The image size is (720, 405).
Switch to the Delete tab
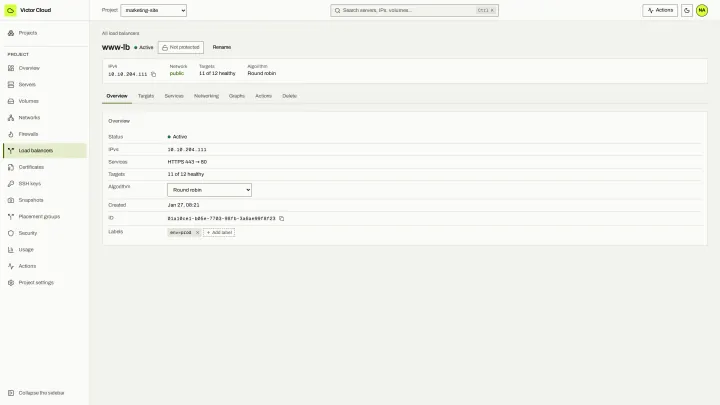click(x=289, y=96)
